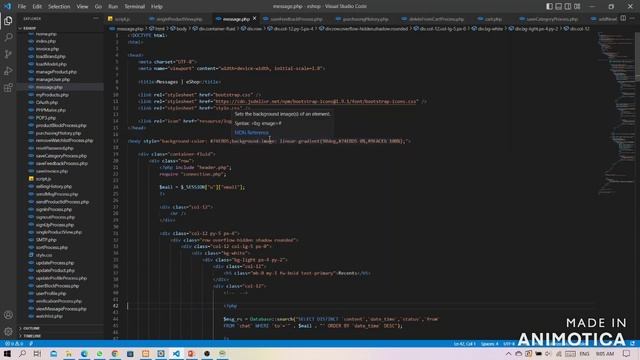
Task: Open Customize Layout in the title bar
Action: point(577,7)
